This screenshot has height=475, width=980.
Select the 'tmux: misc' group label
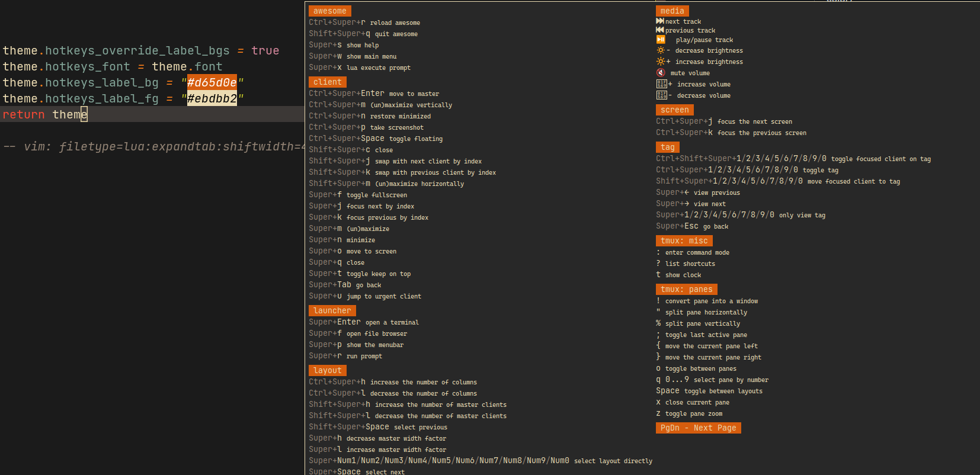(x=684, y=240)
